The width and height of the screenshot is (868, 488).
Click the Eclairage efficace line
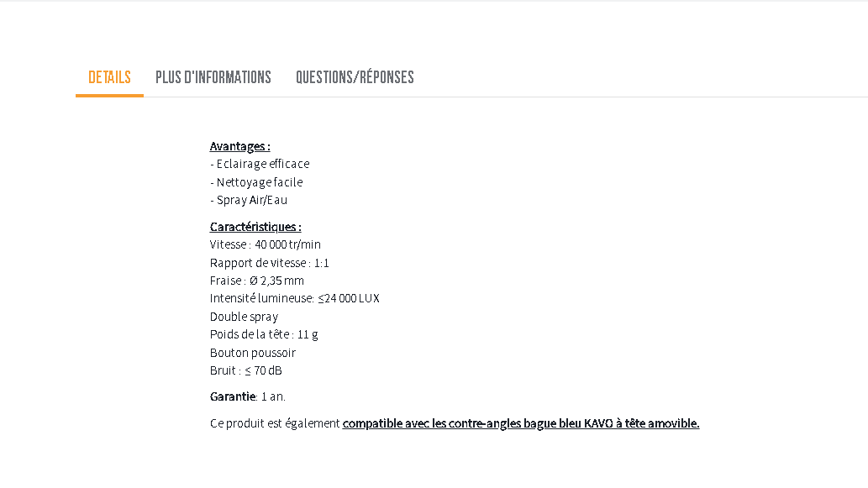coord(260,164)
